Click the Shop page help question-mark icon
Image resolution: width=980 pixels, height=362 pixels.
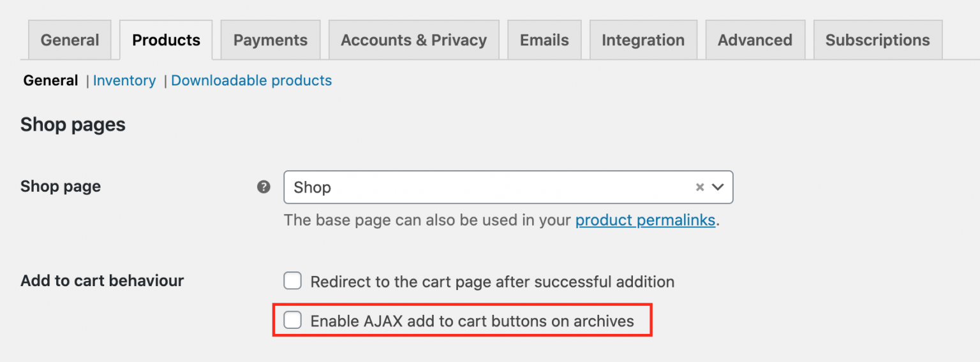(x=264, y=187)
